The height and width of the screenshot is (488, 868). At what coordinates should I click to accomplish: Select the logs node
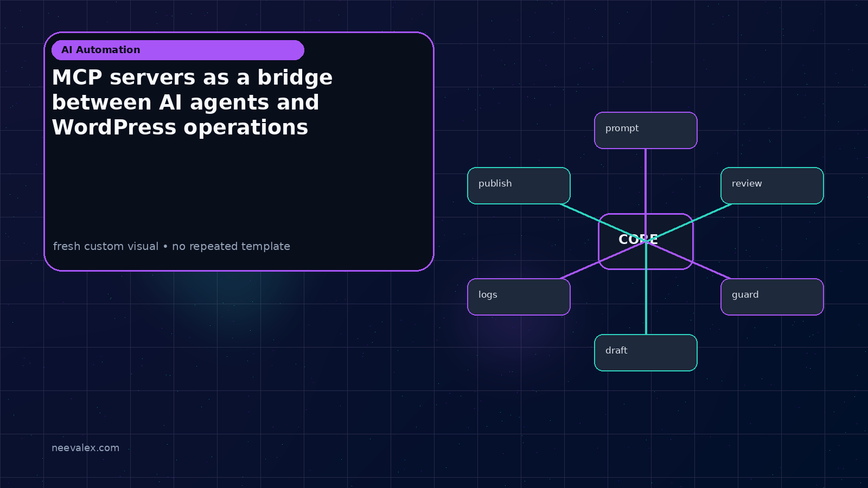(519, 297)
